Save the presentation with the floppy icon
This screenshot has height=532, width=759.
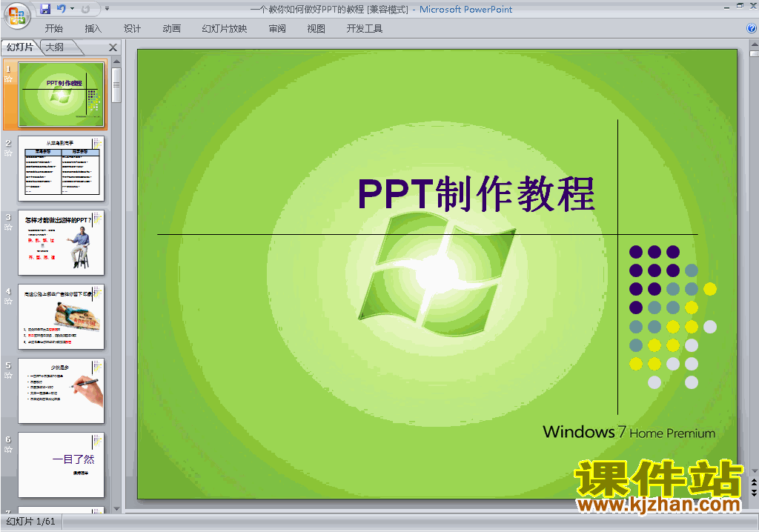click(45, 9)
